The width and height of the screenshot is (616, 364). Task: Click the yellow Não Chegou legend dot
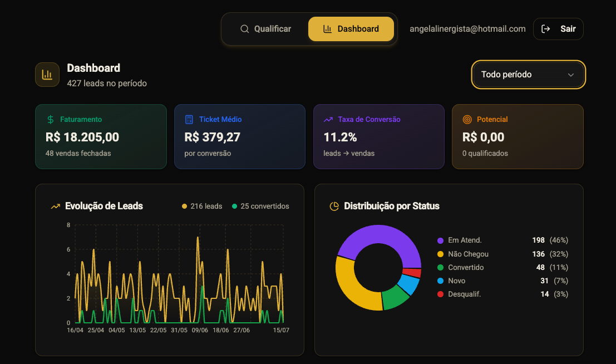[440, 254]
